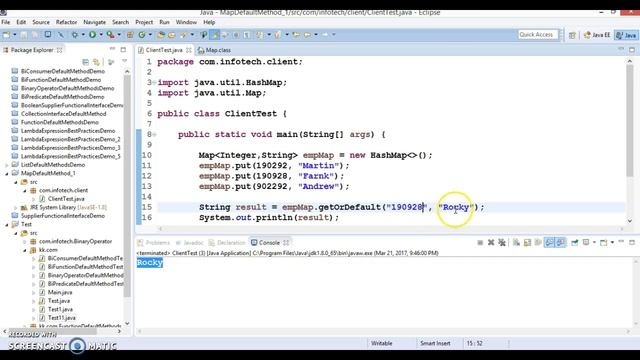The image size is (640, 360).
Task: Open the Source menu
Action: [x=41, y=22]
